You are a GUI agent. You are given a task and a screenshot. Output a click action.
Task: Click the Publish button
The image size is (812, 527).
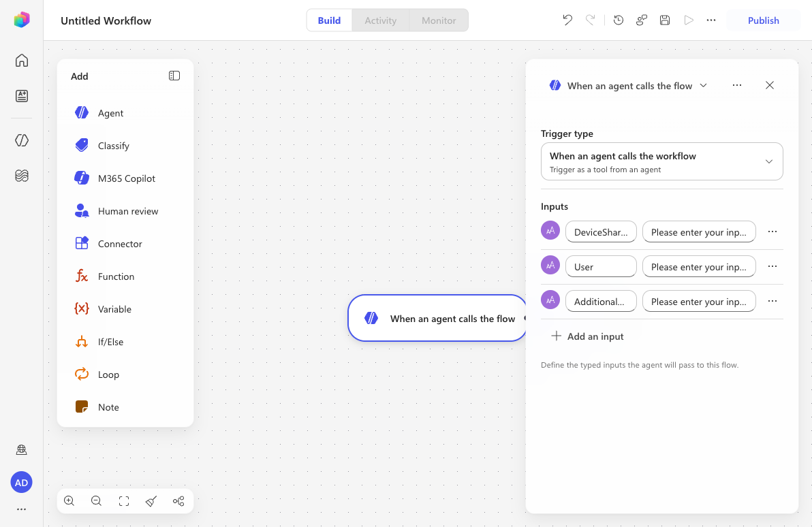pos(763,20)
